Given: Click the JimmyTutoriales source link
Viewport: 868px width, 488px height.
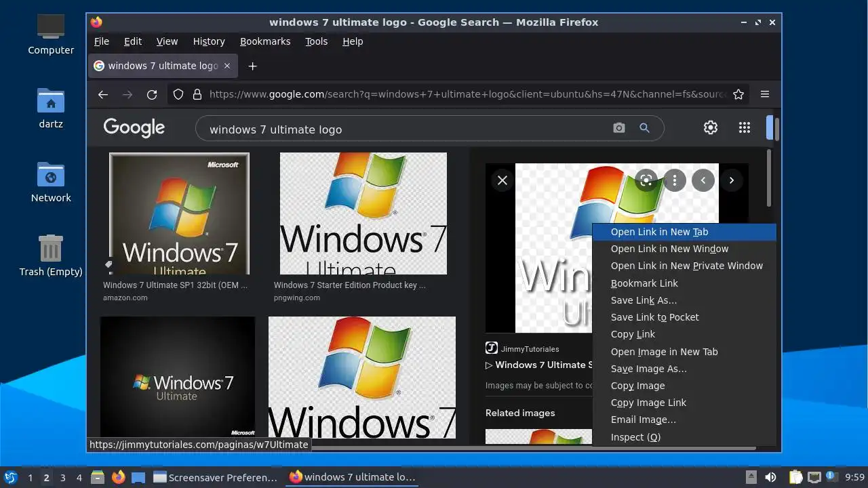Looking at the screenshot, I should (x=530, y=349).
